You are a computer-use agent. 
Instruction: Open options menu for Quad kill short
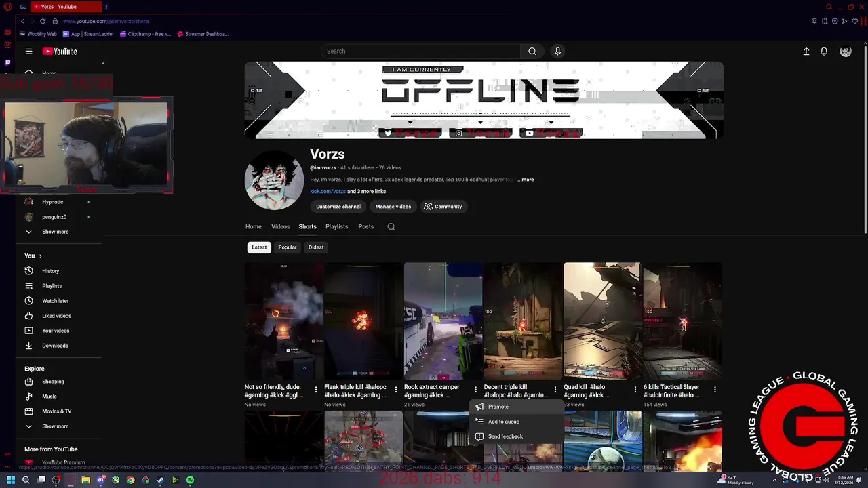[635, 390]
